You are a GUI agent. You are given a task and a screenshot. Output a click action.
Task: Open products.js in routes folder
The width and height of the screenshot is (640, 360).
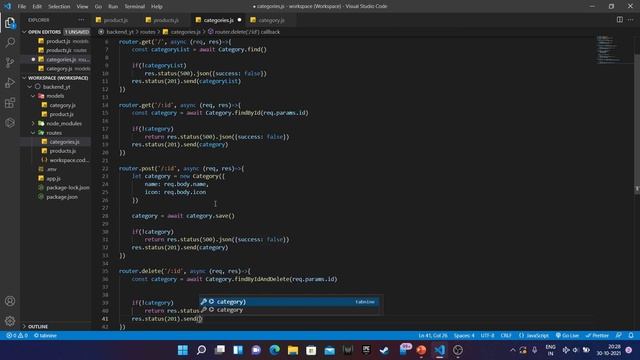pos(63,151)
